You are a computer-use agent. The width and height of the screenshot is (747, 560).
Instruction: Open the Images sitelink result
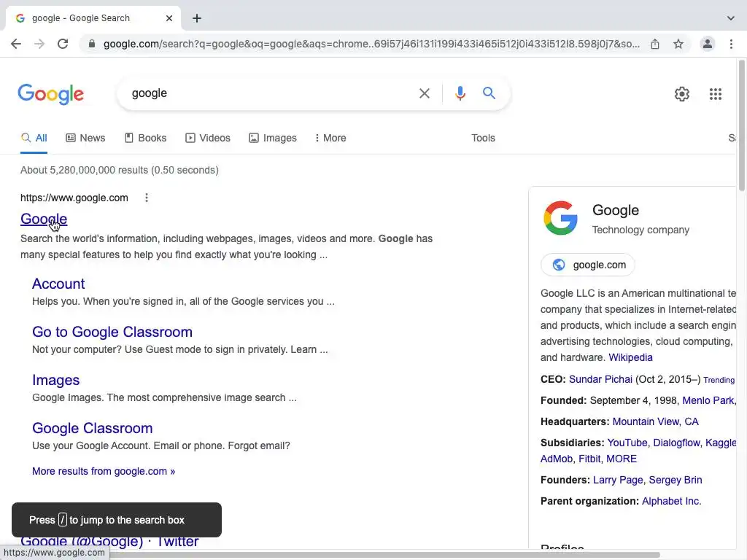(55, 380)
